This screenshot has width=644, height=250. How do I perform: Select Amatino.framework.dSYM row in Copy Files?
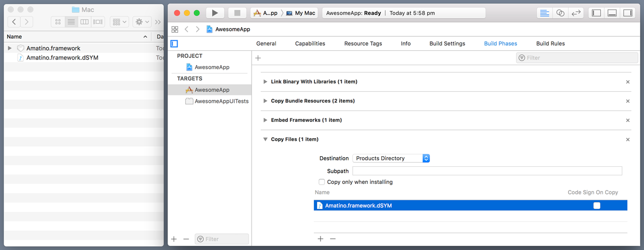tap(470, 206)
